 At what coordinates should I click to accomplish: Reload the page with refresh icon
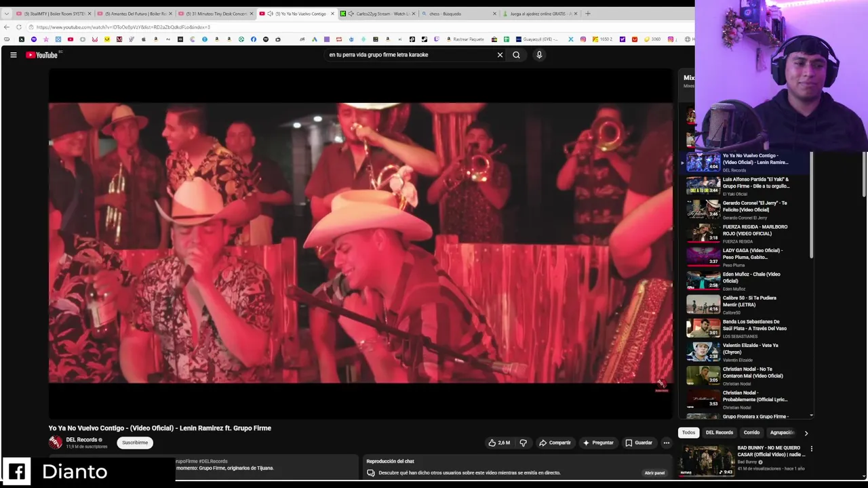coord(19,27)
